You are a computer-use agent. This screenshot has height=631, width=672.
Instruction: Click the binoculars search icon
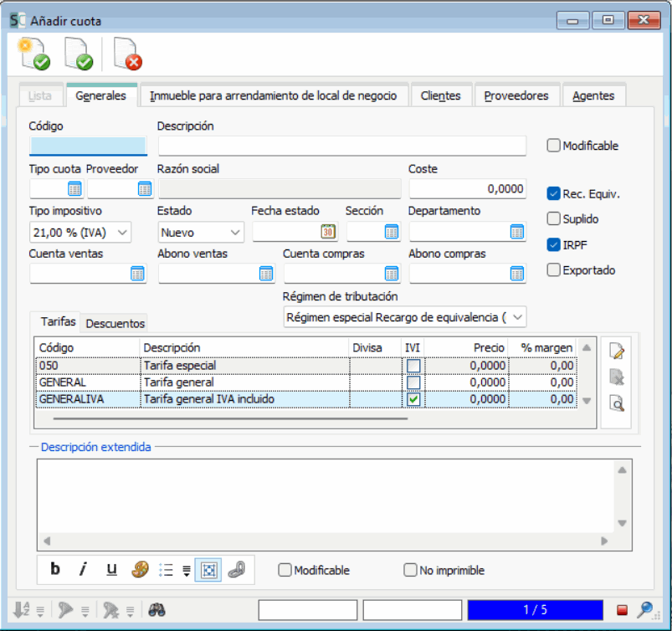[156, 609]
